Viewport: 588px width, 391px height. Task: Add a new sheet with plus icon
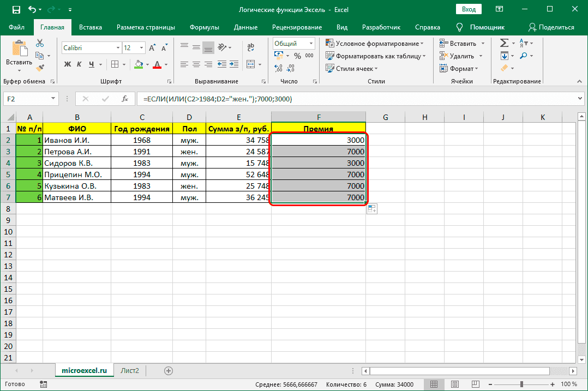169,371
